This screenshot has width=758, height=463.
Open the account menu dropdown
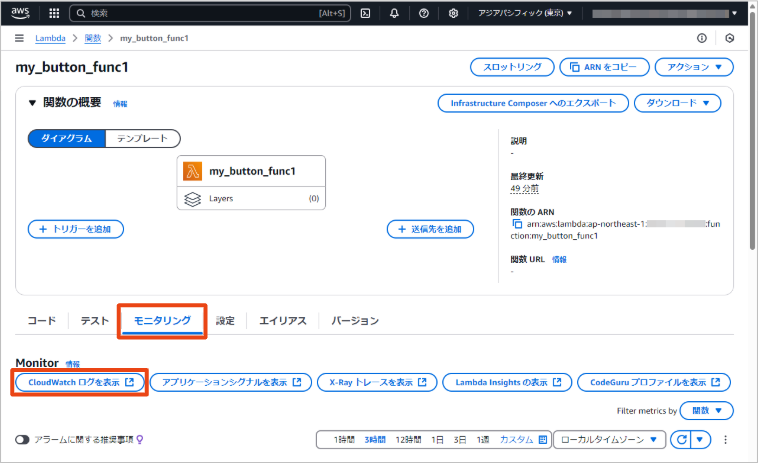coord(665,13)
